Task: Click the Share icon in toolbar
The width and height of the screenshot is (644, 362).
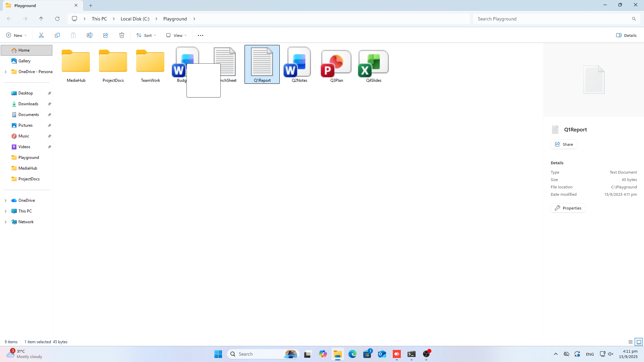Action: click(x=106, y=35)
